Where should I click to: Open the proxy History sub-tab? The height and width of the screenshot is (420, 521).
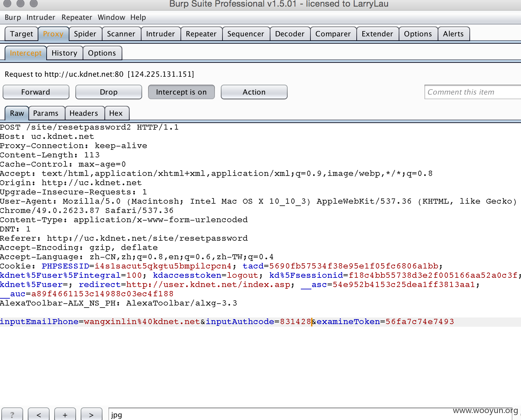point(64,53)
